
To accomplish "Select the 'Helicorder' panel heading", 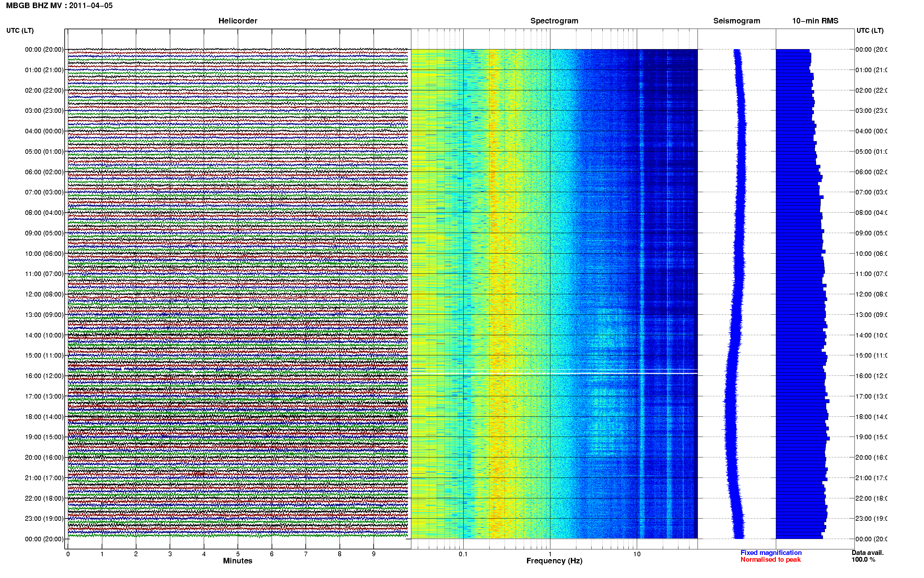I will coord(237,21).
